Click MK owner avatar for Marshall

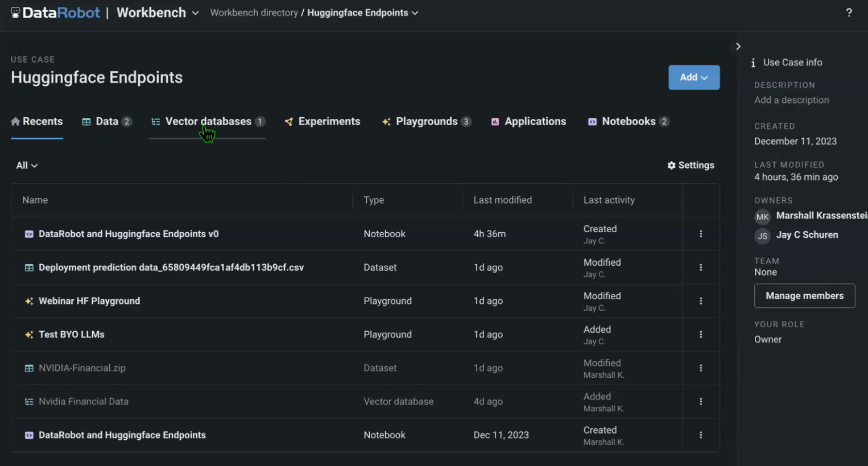tap(762, 217)
